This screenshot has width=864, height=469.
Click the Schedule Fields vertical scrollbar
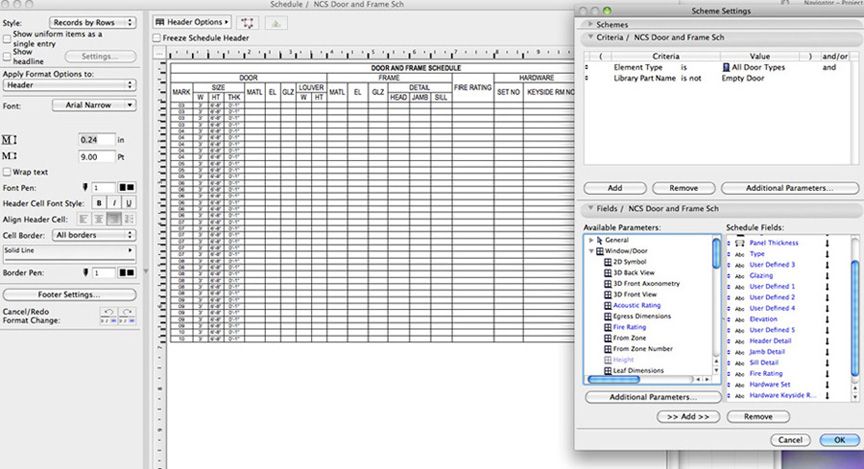click(855, 319)
